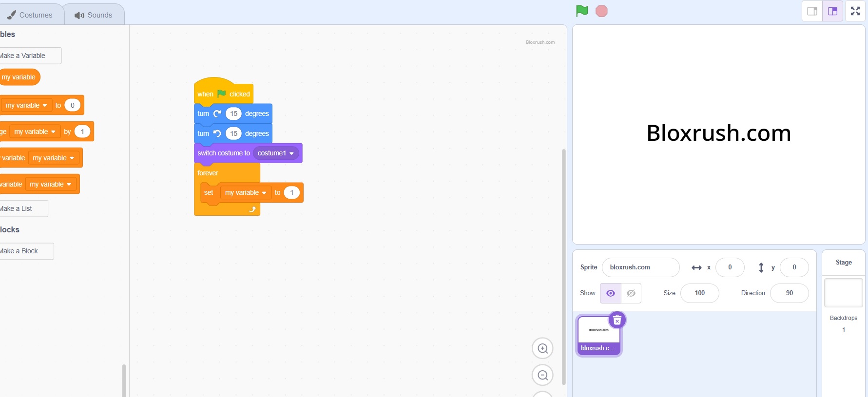Screen dimensions: 868x397
Task: Open my variable dropdown in forever loop
Action: click(x=264, y=193)
